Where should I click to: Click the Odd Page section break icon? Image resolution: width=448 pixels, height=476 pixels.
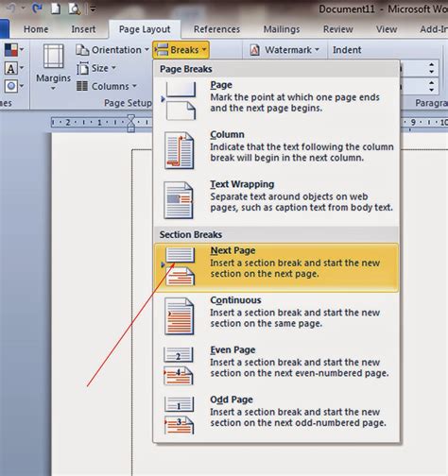(179, 416)
